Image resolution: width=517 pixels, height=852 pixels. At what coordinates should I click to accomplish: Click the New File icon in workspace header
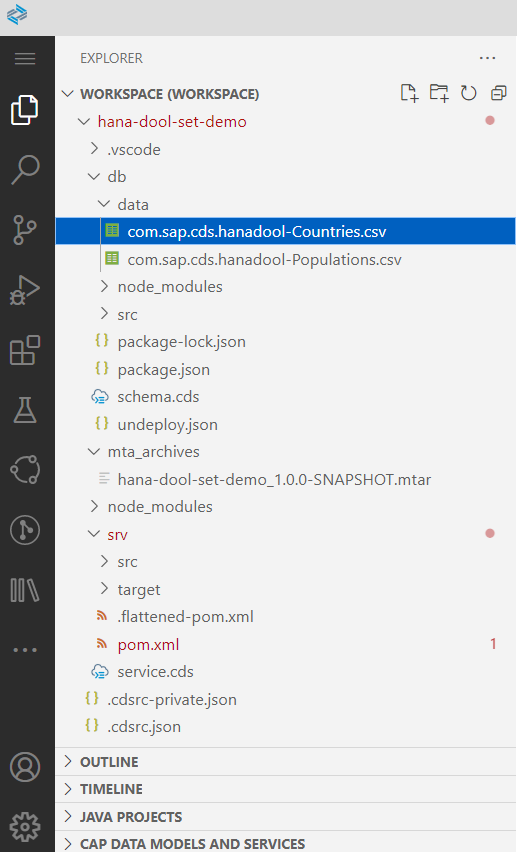click(409, 93)
